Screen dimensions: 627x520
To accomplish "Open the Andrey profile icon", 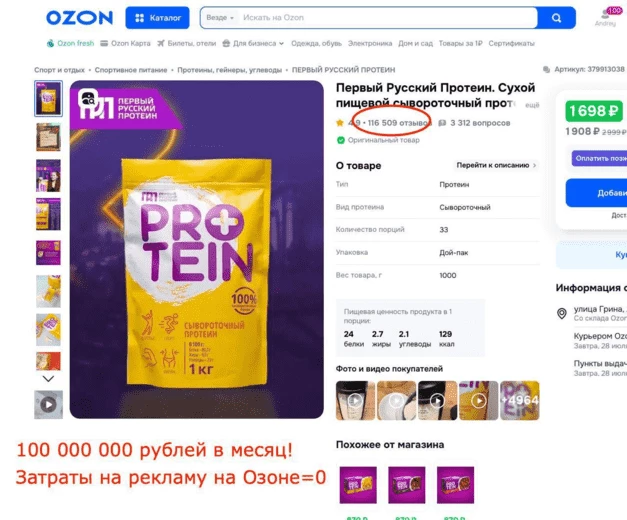I will pos(607,17).
